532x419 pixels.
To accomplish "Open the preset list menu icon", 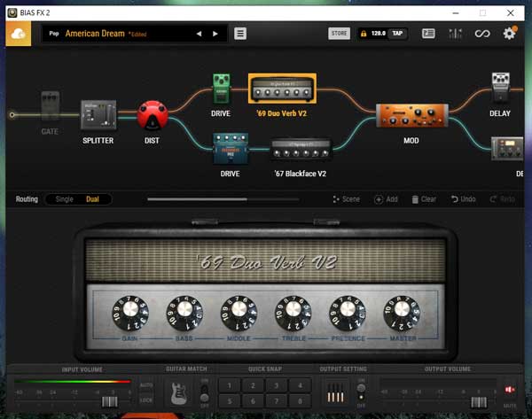I will point(240,34).
